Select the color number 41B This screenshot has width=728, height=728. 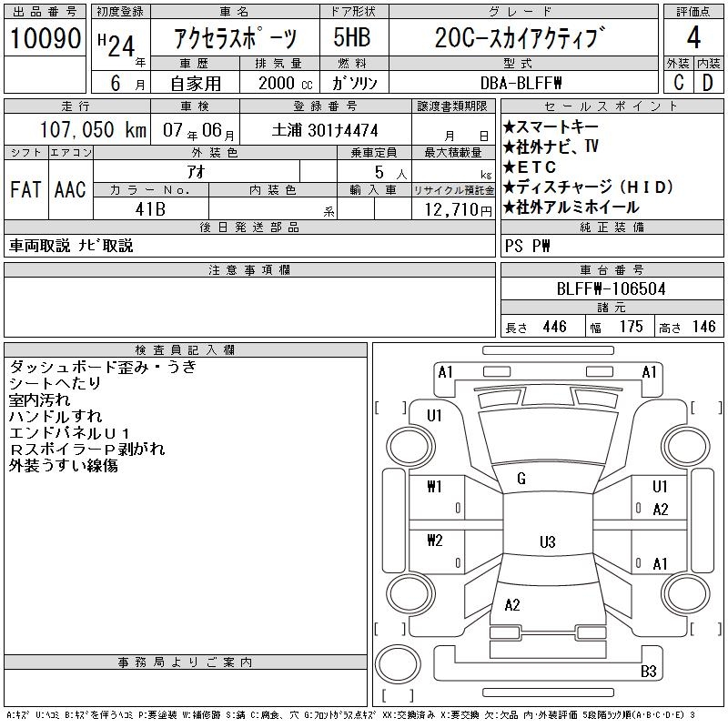(x=150, y=209)
